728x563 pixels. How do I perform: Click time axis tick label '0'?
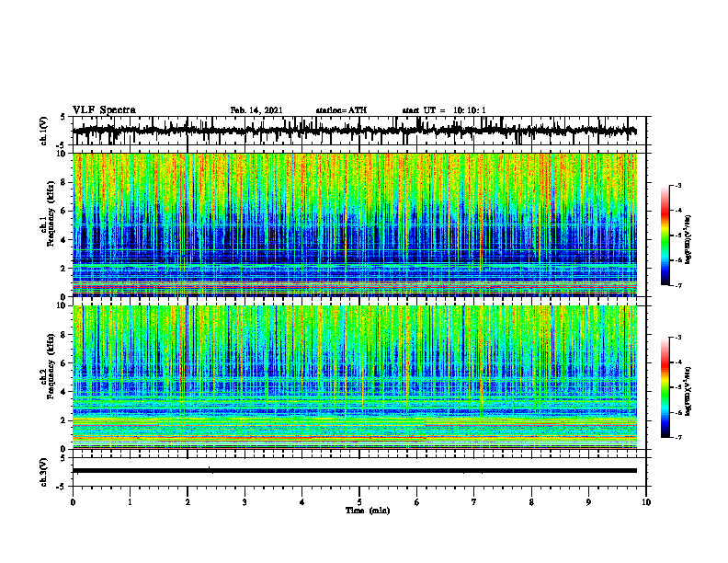(x=73, y=502)
